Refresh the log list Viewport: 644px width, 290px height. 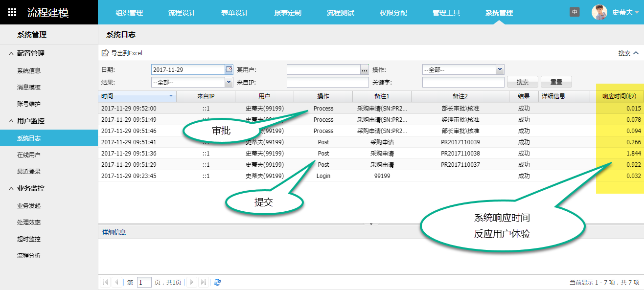point(217,282)
